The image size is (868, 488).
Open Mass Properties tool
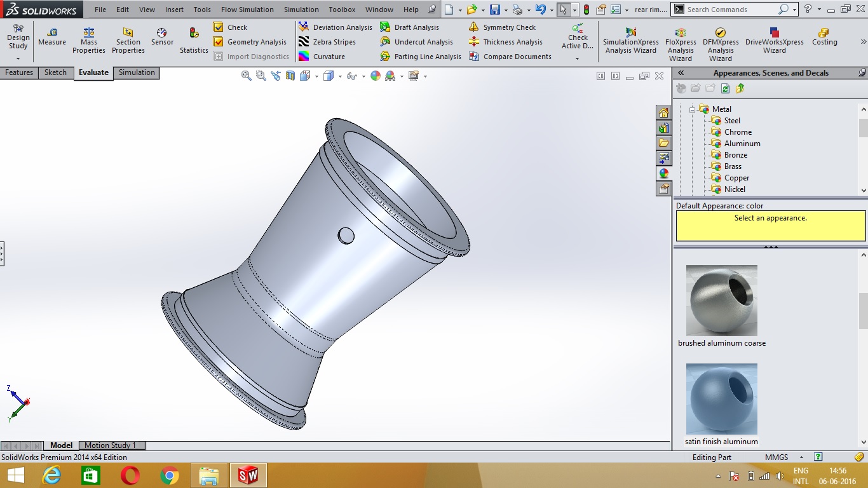coord(89,40)
